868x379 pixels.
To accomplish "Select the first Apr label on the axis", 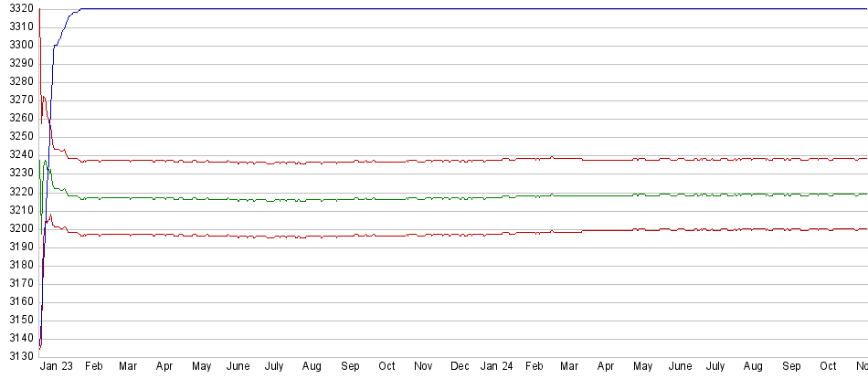I will pyautogui.click(x=164, y=366).
